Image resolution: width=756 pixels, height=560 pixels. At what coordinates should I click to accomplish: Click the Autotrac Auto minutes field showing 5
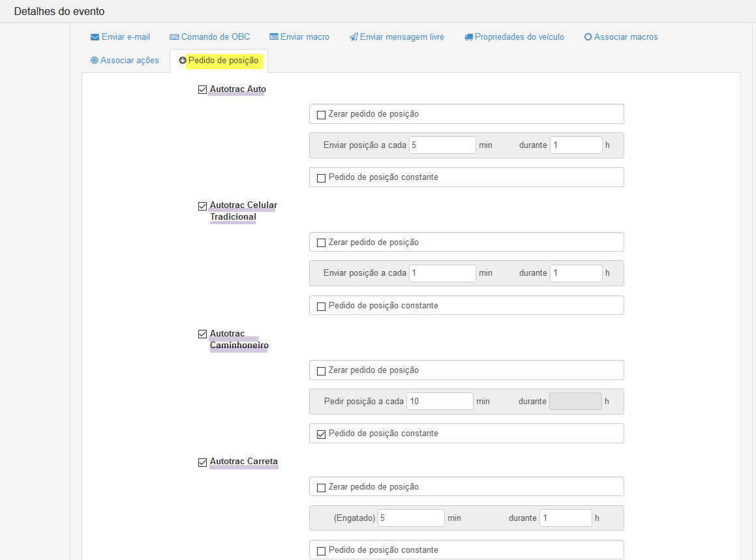(x=443, y=145)
